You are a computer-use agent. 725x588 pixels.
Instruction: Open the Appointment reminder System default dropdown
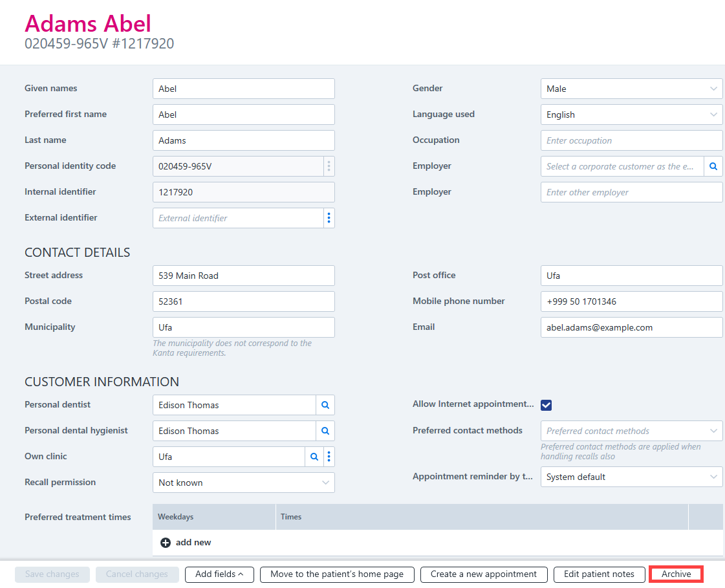[x=631, y=477]
